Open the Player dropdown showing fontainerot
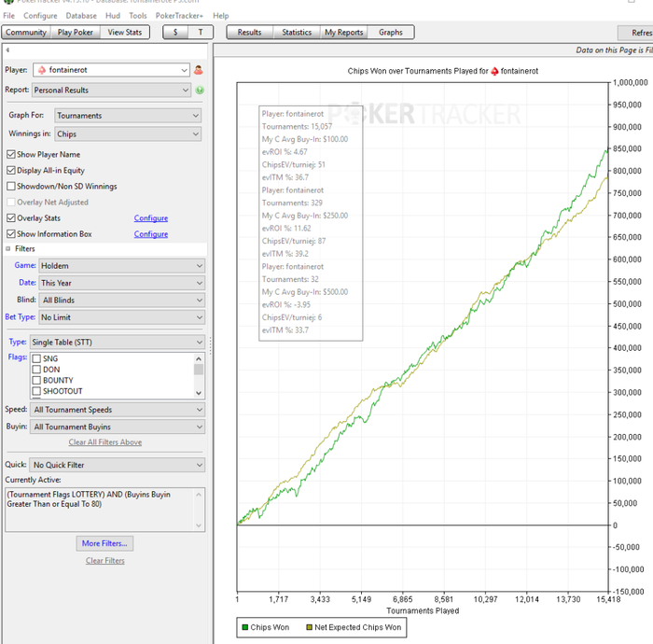The height and width of the screenshot is (644, 653). pyautogui.click(x=111, y=70)
